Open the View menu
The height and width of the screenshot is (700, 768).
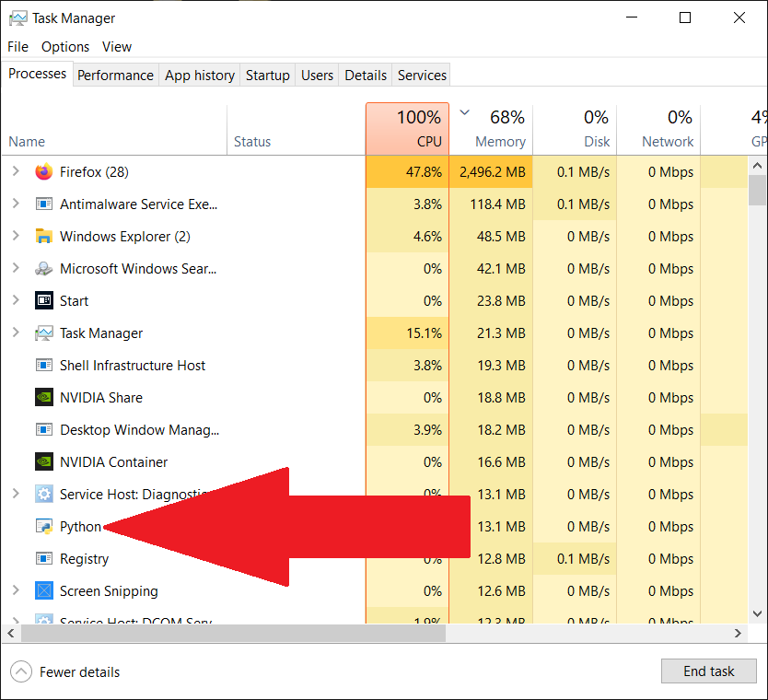(x=117, y=47)
